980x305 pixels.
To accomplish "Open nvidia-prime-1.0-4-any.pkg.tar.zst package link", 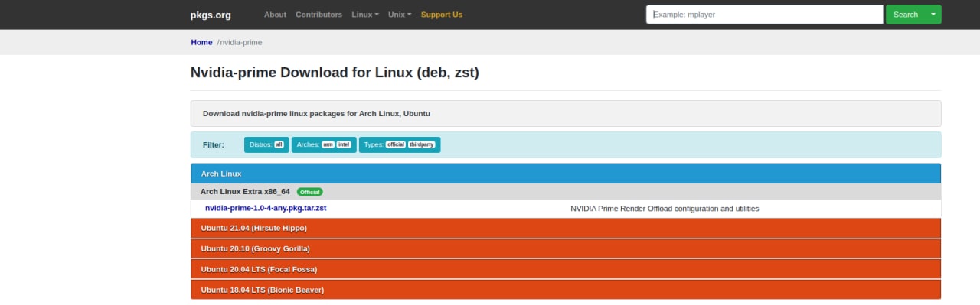I will 266,208.
